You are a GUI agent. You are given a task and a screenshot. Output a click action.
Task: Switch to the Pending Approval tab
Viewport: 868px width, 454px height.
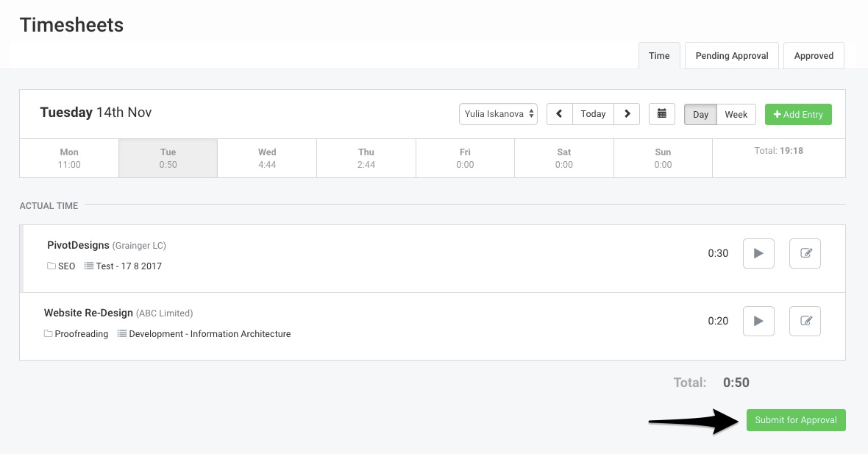tap(731, 55)
